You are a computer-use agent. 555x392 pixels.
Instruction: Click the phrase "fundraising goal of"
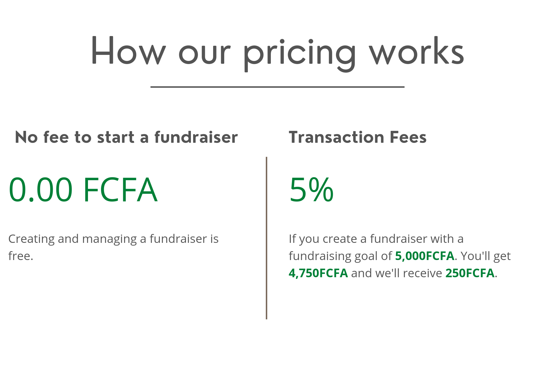(340, 256)
